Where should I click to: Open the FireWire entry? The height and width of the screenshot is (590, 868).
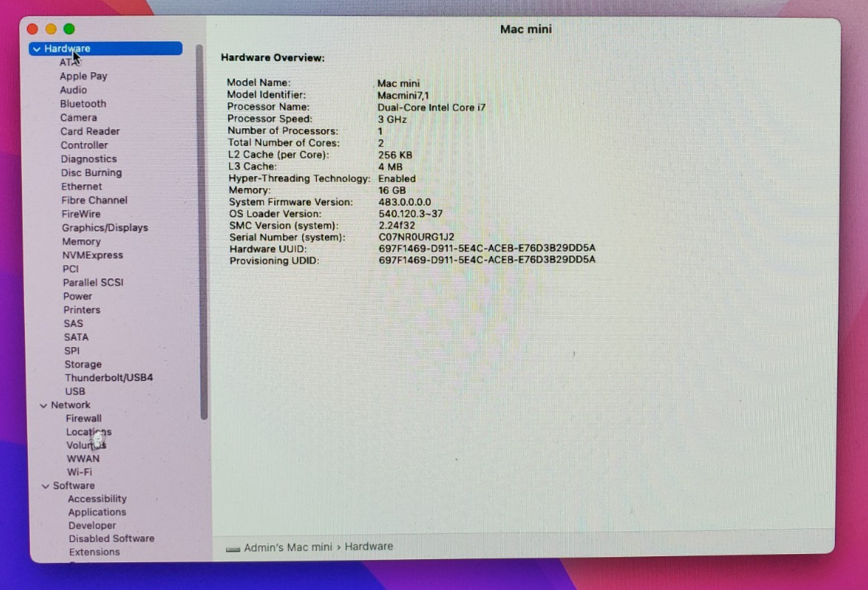click(81, 214)
